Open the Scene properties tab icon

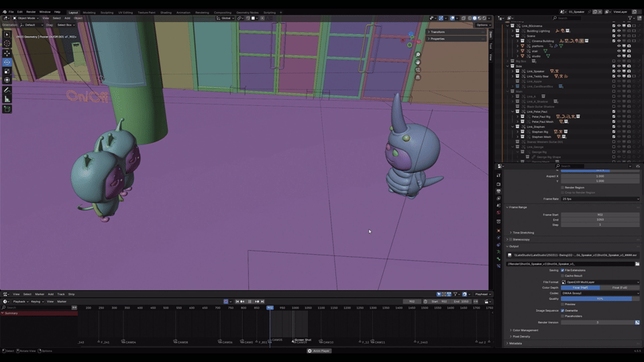498,205
